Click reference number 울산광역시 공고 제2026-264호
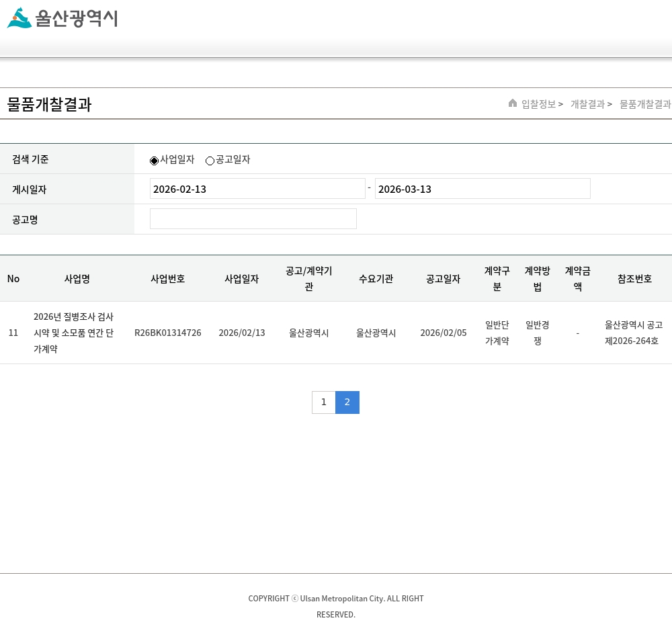Screen dimensions: 672x641 point(633,333)
